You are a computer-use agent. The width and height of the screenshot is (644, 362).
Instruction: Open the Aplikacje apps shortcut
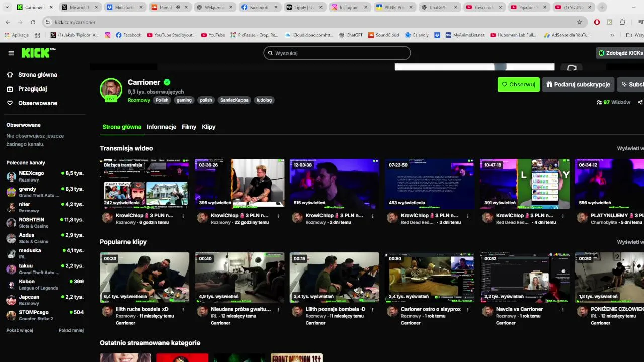click(x=17, y=35)
